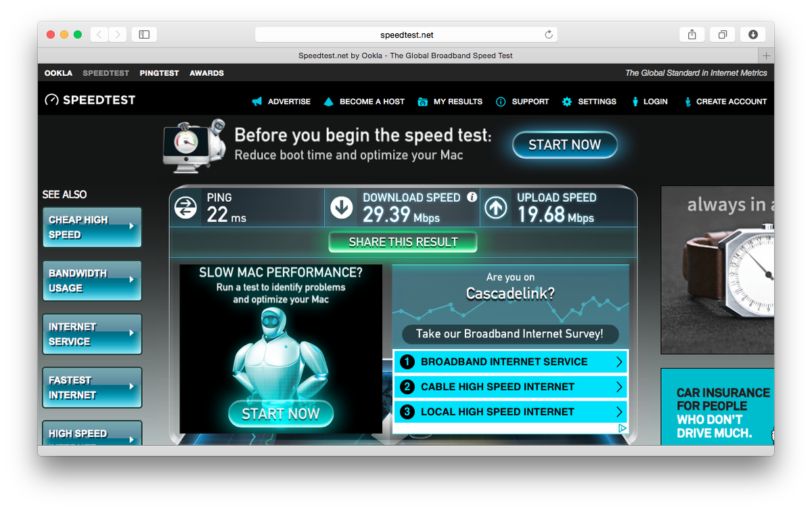
Task: Click START NOW in top banner
Action: coord(564,145)
